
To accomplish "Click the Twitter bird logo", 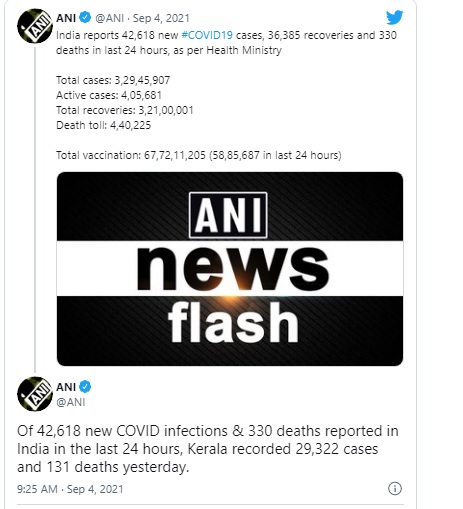I will 394,17.
